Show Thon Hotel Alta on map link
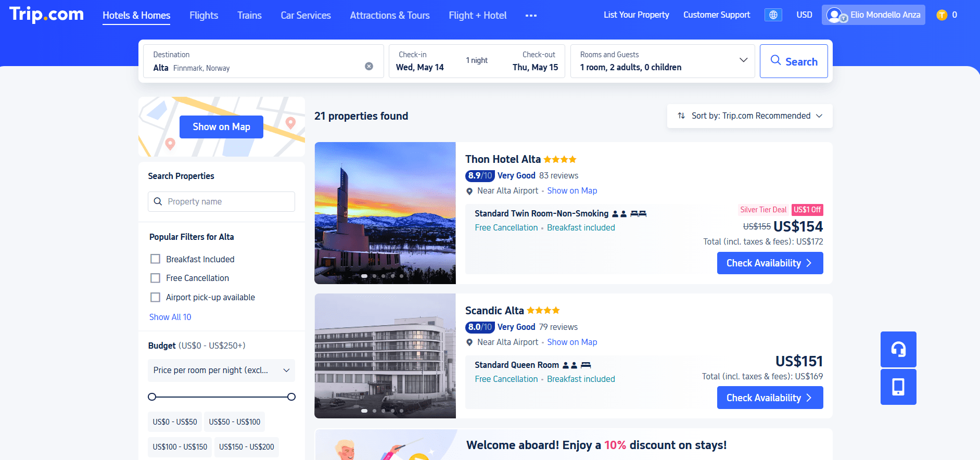This screenshot has width=980, height=460. pos(572,191)
